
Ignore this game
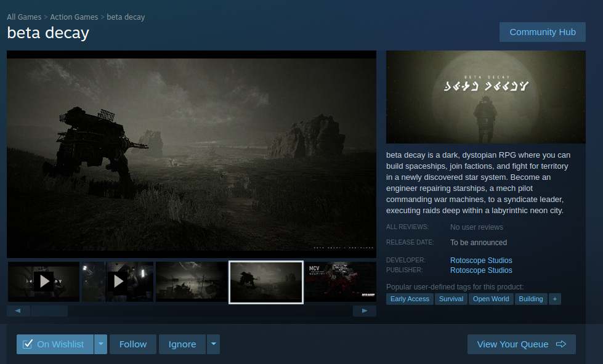[182, 344]
